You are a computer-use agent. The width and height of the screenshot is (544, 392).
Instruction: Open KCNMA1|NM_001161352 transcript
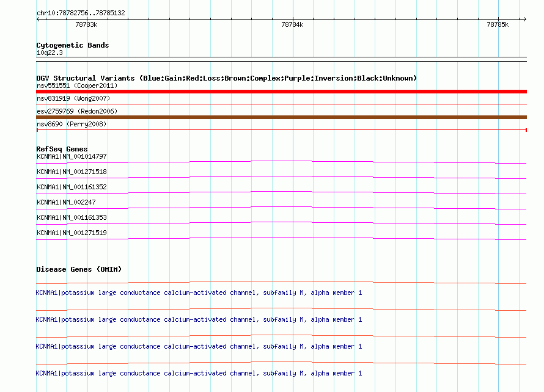[72, 187]
